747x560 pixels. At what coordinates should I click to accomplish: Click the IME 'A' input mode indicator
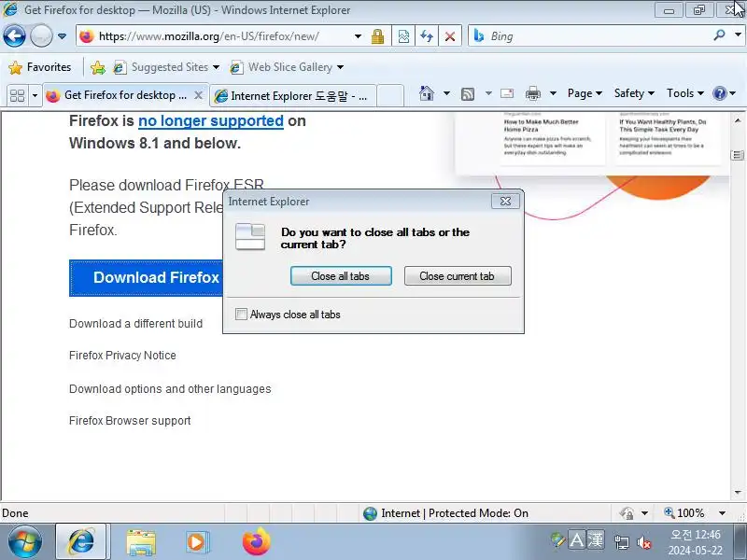click(x=576, y=540)
